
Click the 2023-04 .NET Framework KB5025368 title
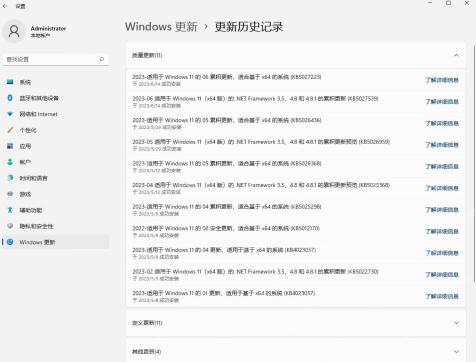[x=261, y=185]
